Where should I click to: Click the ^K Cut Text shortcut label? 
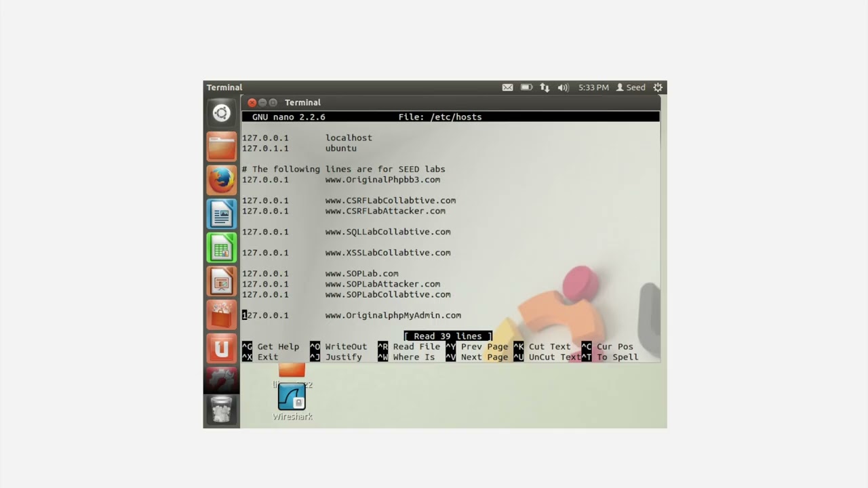click(542, 346)
